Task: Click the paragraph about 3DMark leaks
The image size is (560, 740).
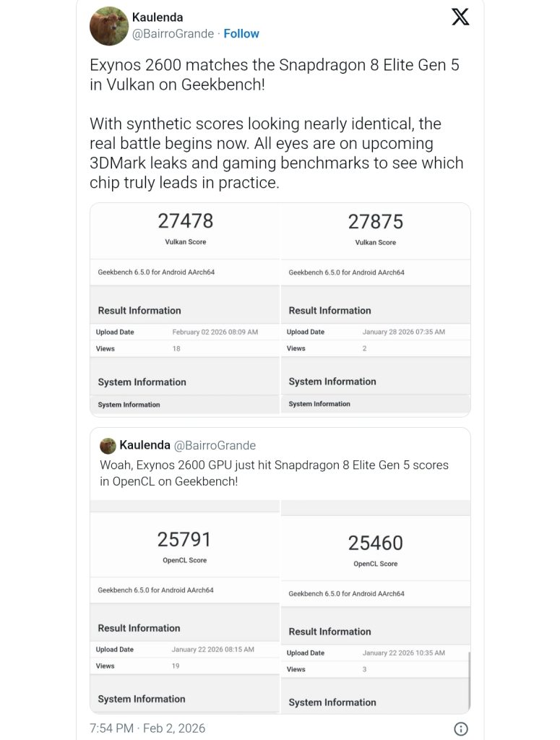Action: (x=276, y=153)
